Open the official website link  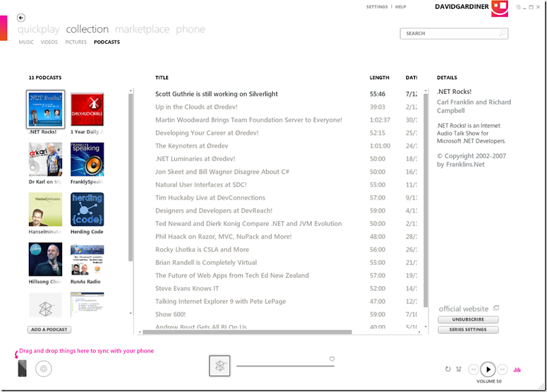pos(464,309)
